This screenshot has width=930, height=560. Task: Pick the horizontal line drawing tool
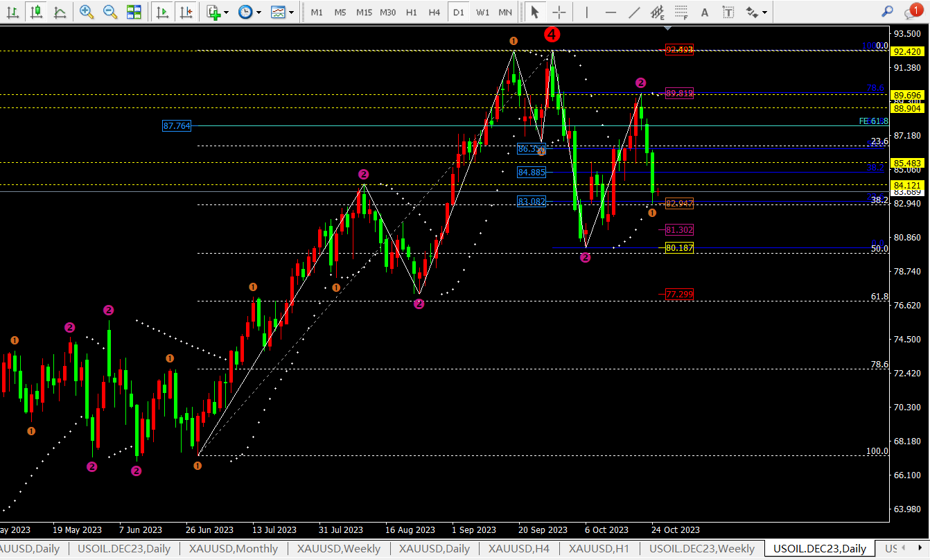click(x=611, y=12)
